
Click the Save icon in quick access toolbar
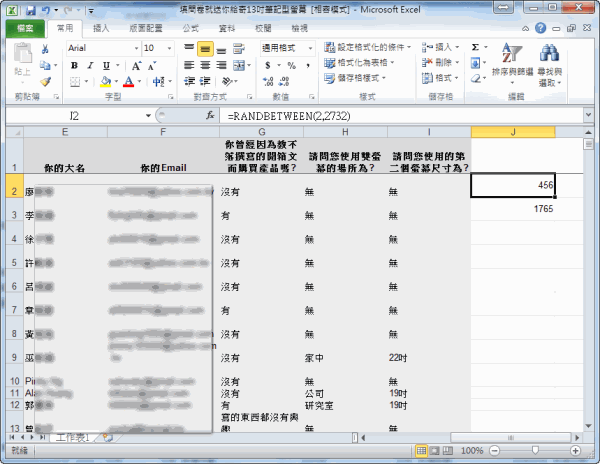(31, 11)
